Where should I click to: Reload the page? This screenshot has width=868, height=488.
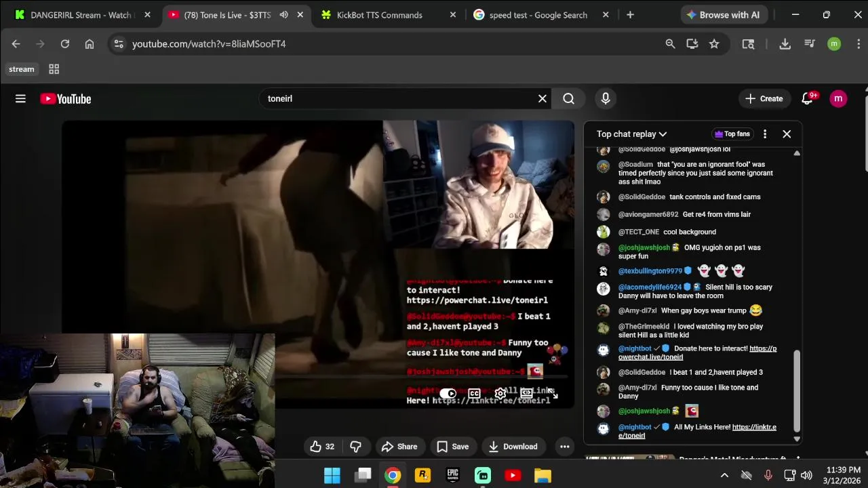64,44
